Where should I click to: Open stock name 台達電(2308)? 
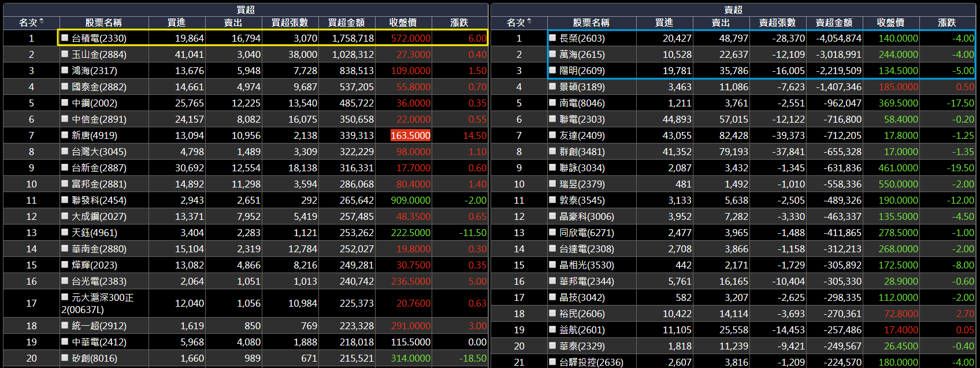(586, 249)
